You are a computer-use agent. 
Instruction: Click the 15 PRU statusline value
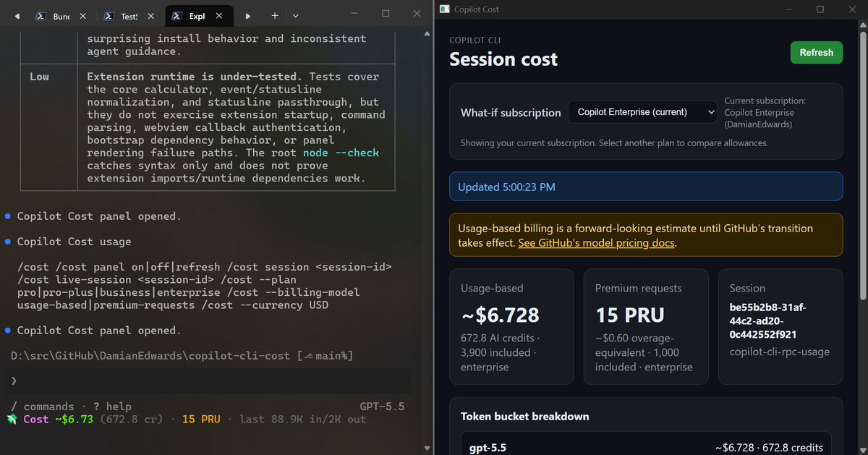tap(201, 420)
